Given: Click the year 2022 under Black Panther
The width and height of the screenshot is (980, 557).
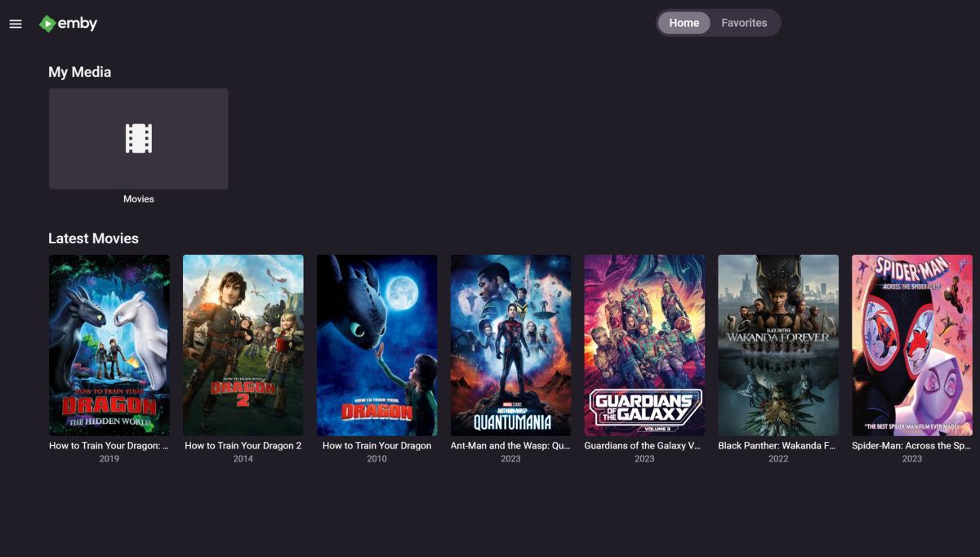Looking at the screenshot, I should 778,459.
